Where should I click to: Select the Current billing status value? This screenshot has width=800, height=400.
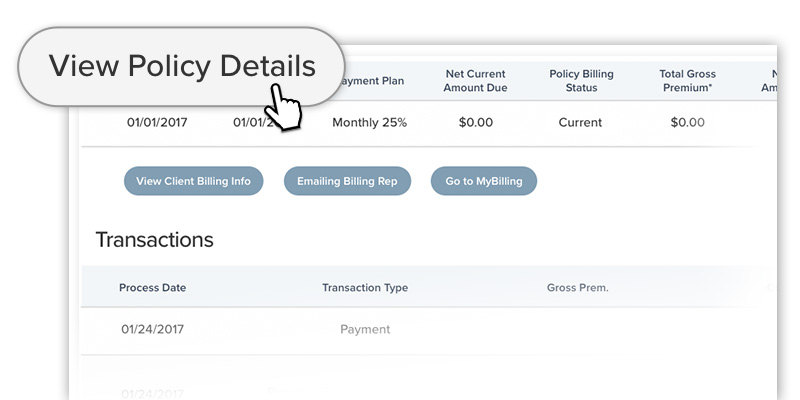pos(580,123)
